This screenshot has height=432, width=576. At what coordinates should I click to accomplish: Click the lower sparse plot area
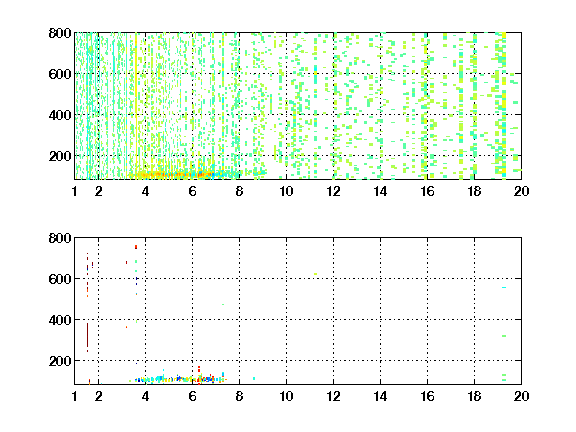tap(298, 311)
